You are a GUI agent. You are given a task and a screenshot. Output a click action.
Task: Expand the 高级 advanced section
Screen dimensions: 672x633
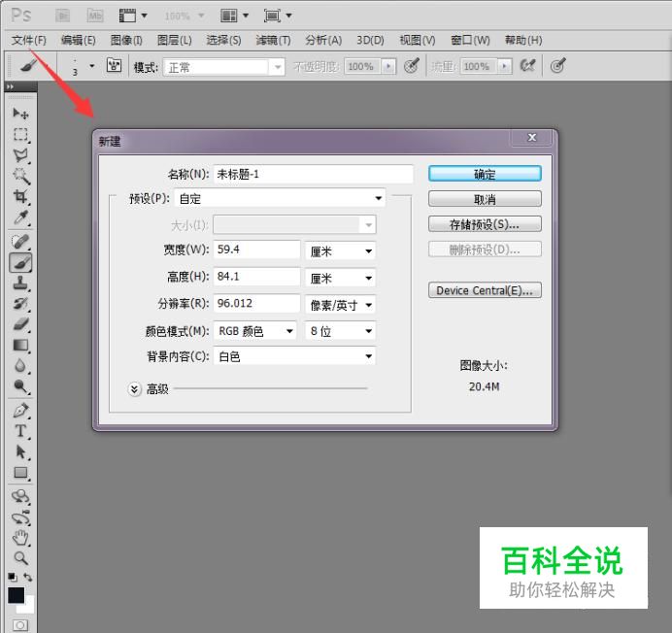coord(134,389)
